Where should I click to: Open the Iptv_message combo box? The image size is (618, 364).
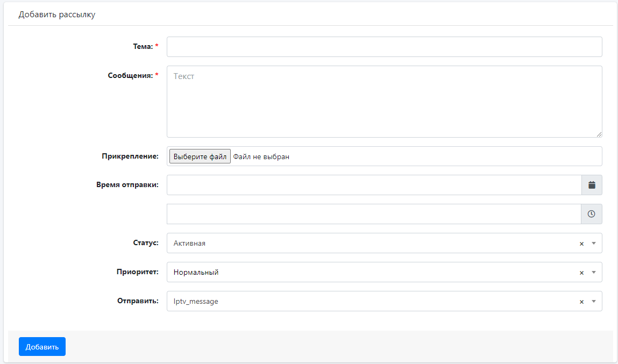click(x=366, y=301)
